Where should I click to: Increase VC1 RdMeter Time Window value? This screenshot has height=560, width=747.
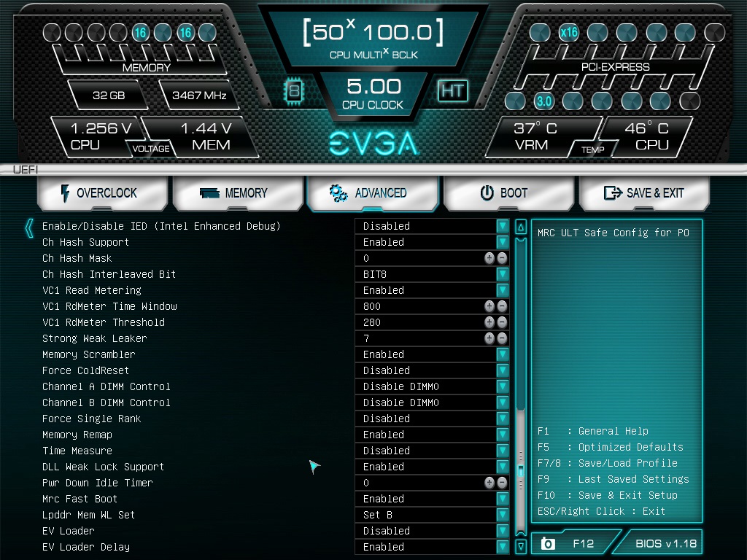(489, 306)
